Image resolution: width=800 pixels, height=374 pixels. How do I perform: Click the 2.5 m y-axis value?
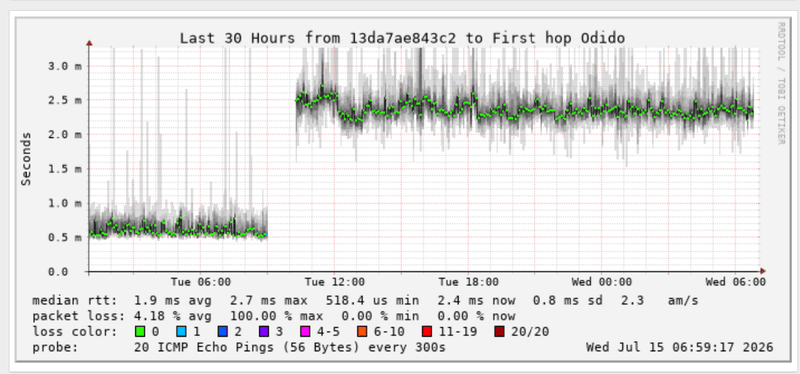[x=64, y=101]
